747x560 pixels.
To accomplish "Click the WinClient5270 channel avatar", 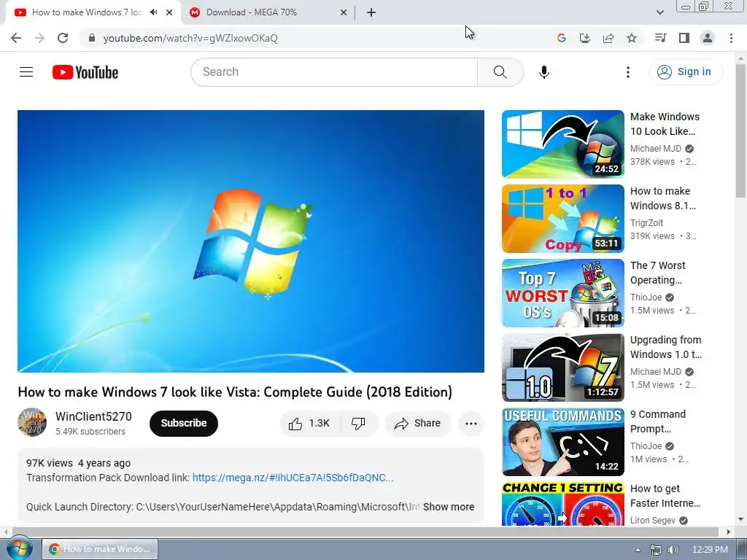I will pyautogui.click(x=32, y=422).
